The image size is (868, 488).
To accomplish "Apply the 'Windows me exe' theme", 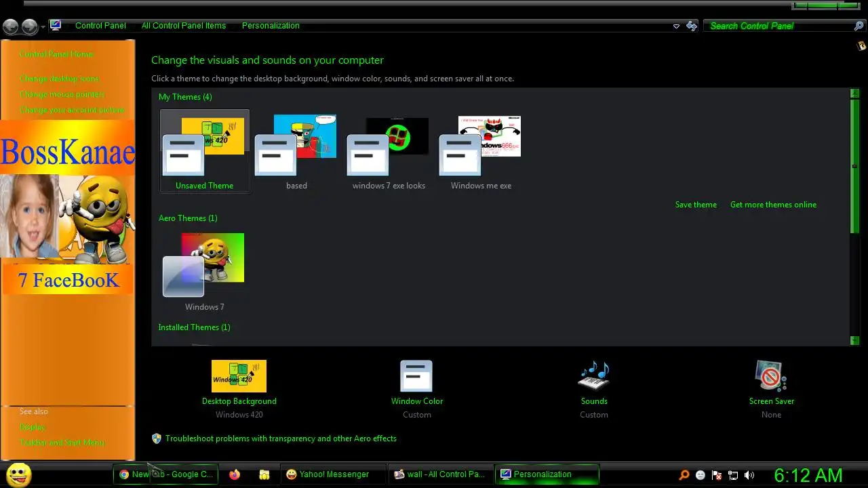I will [x=481, y=151].
